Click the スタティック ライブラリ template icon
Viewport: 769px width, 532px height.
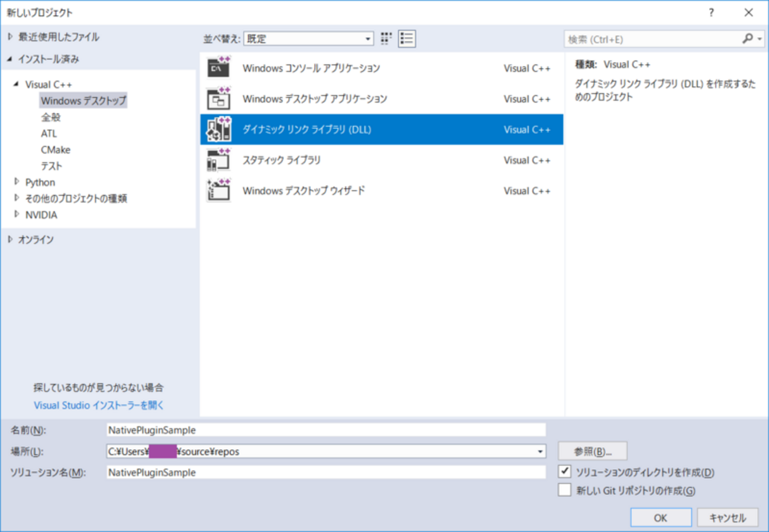pos(218,160)
